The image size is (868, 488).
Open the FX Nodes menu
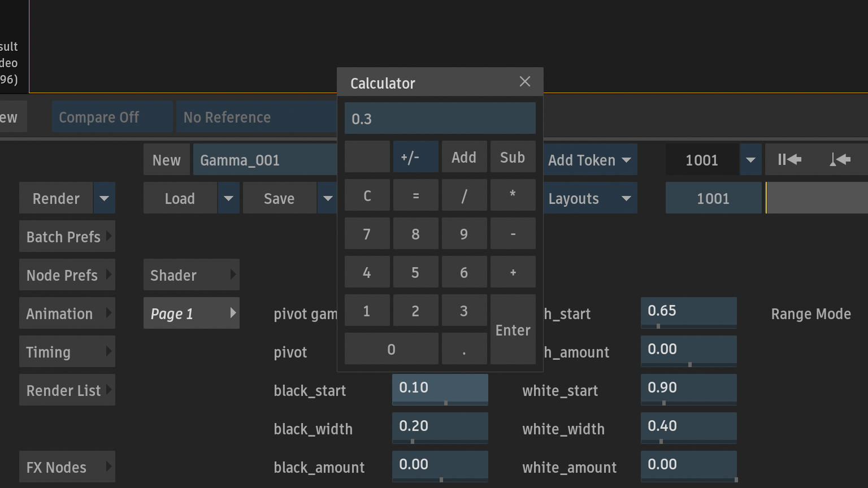coord(67,467)
